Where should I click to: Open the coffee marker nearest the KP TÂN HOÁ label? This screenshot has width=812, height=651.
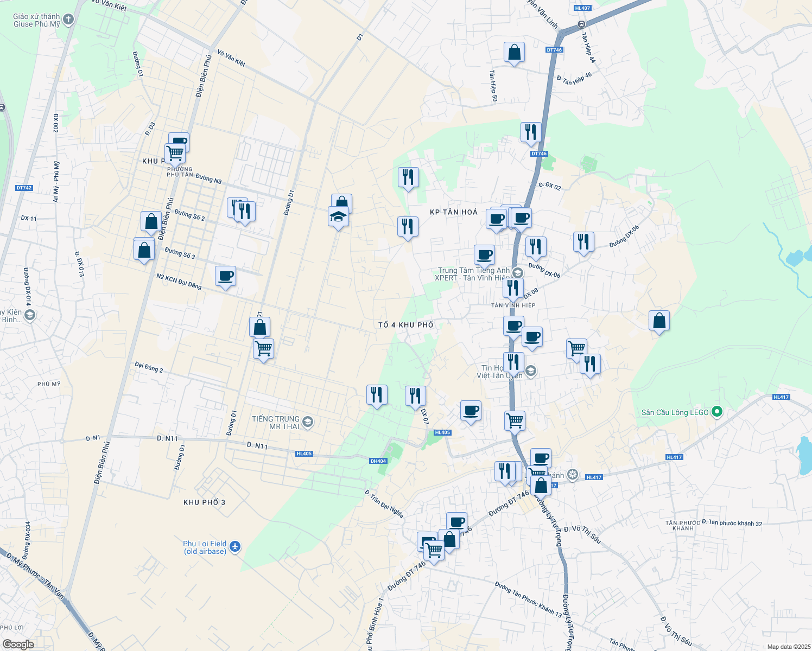[497, 220]
